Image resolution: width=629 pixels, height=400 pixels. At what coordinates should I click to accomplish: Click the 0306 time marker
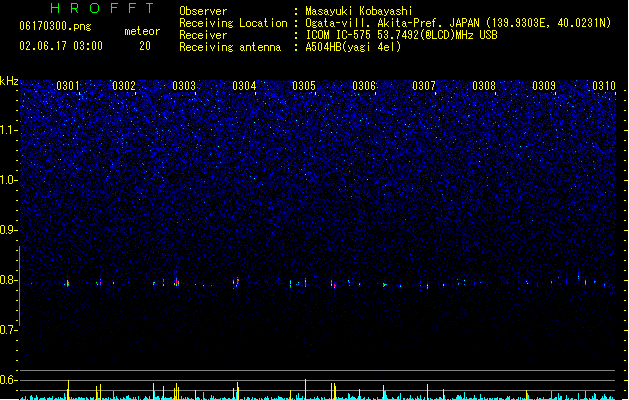364,86
